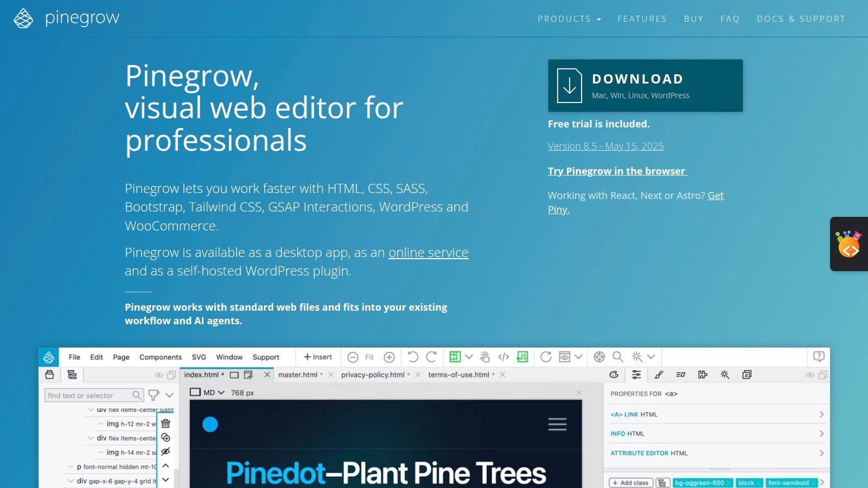Open Try Pinegrow in the browser link
The image size is (868, 488).
pos(617,171)
